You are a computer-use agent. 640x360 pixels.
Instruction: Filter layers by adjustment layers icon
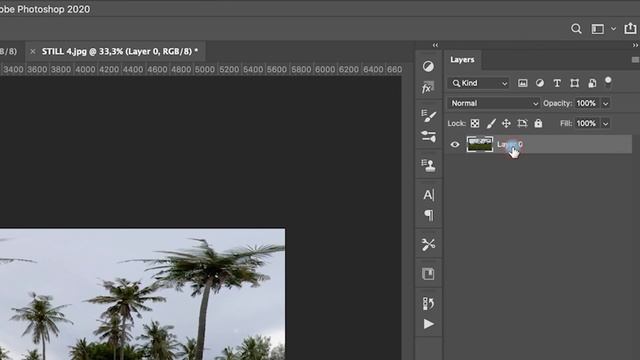point(540,83)
